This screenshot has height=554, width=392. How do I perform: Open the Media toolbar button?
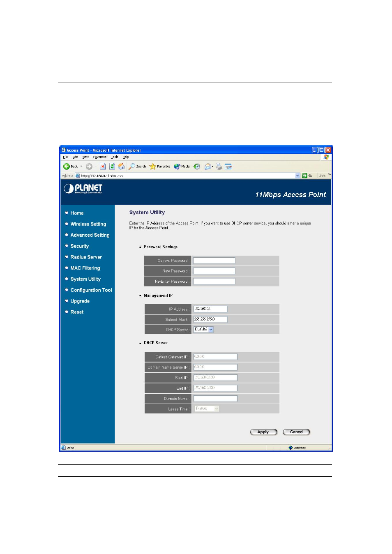[182, 166]
